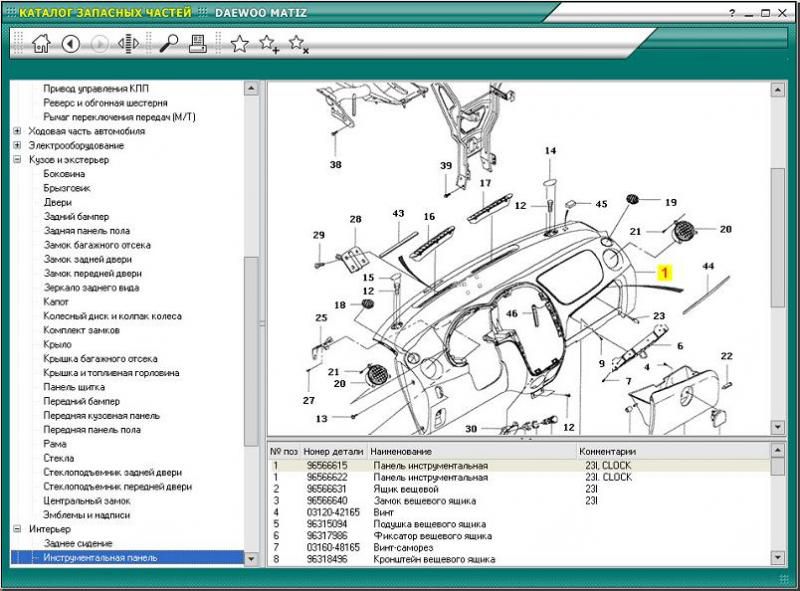This screenshot has width=800, height=591.
Task: Select Заднее сиденье under Интерьер
Action: (x=78, y=543)
